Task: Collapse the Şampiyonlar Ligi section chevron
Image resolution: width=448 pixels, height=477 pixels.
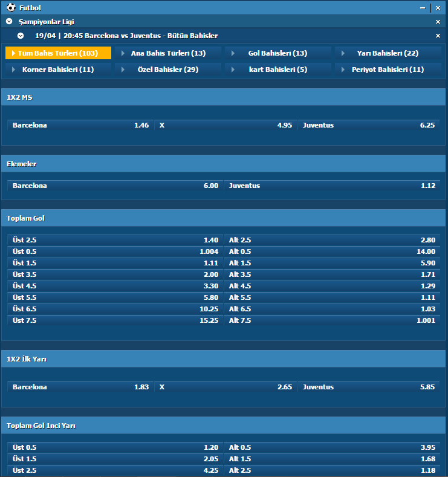Action: 9,22
